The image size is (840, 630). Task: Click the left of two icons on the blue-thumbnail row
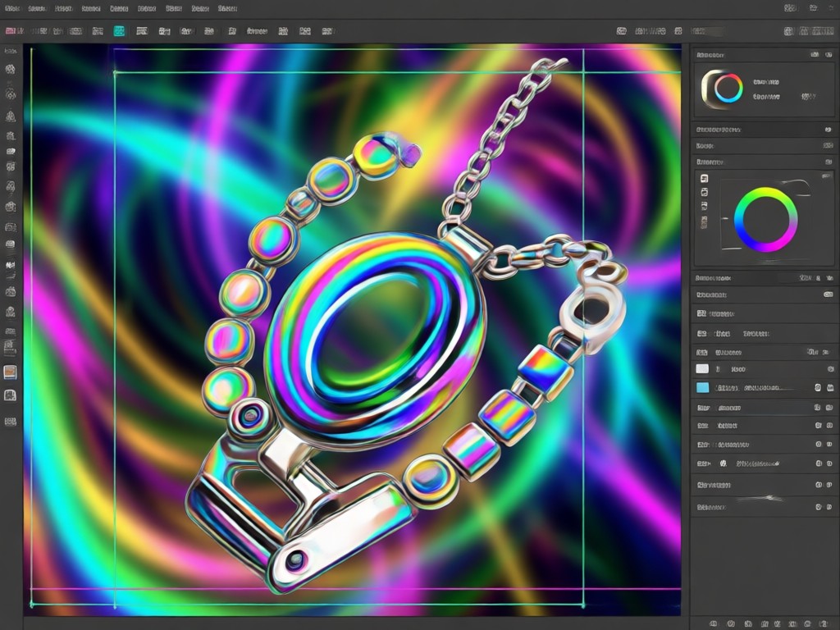[818, 387]
